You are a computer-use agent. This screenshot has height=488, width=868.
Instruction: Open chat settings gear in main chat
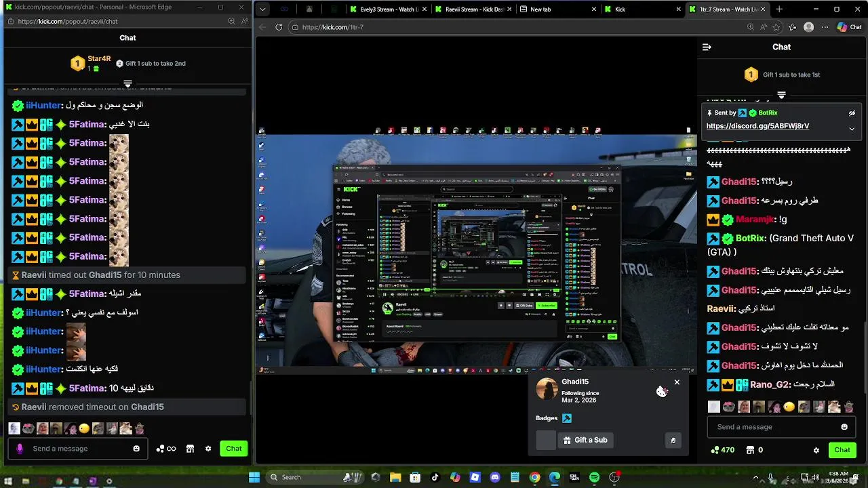[816, 450]
